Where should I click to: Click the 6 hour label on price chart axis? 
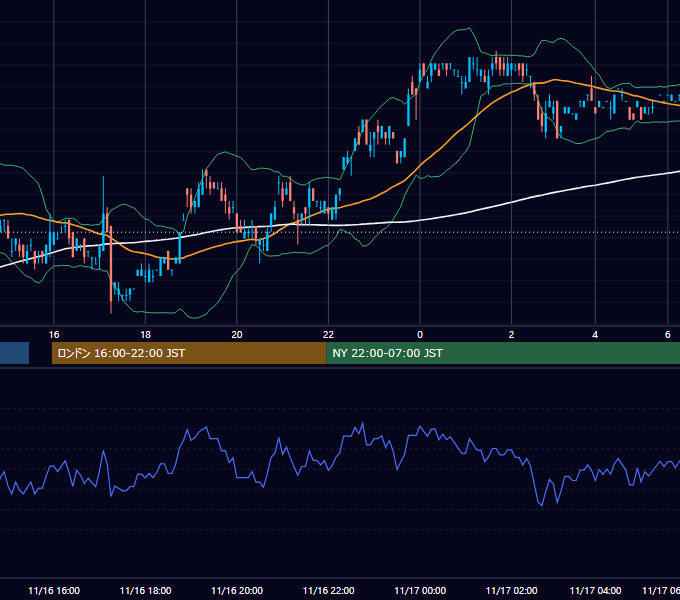pos(667,335)
